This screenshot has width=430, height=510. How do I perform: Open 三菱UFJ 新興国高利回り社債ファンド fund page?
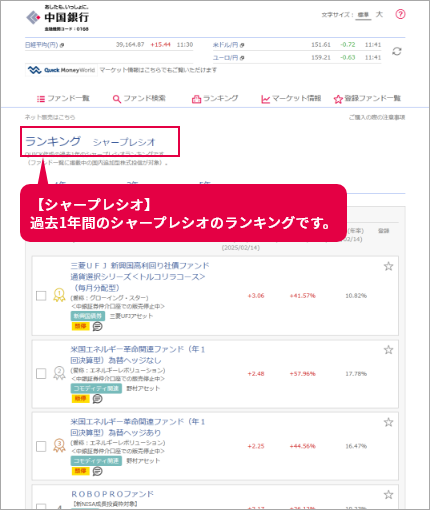click(x=140, y=277)
